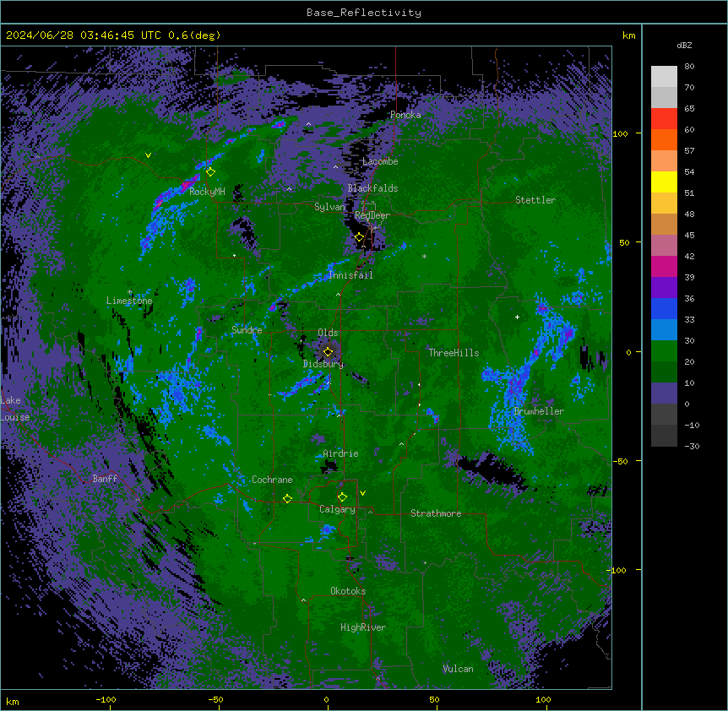Click the Lacombe city label
The height and width of the screenshot is (711, 728).
380,161
